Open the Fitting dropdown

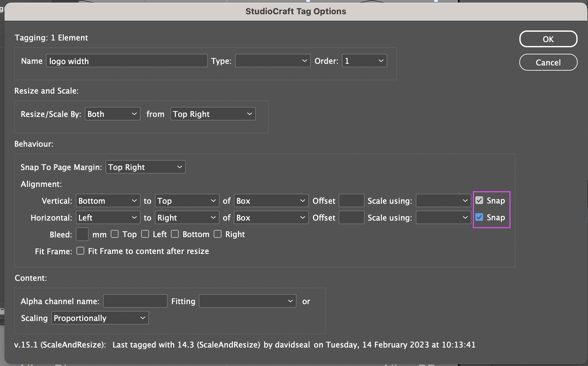[248, 301]
